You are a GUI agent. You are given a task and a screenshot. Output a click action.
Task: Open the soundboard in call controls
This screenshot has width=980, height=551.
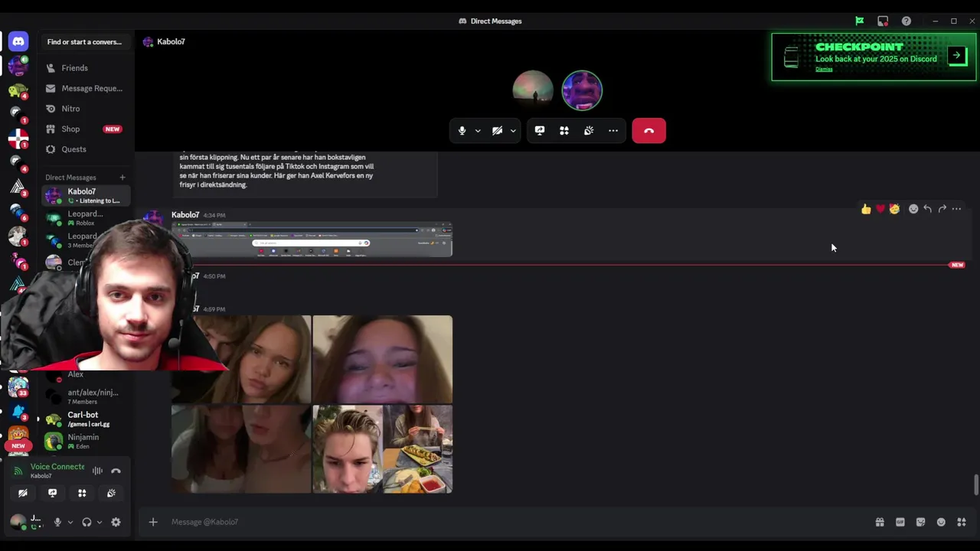[589, 131]
